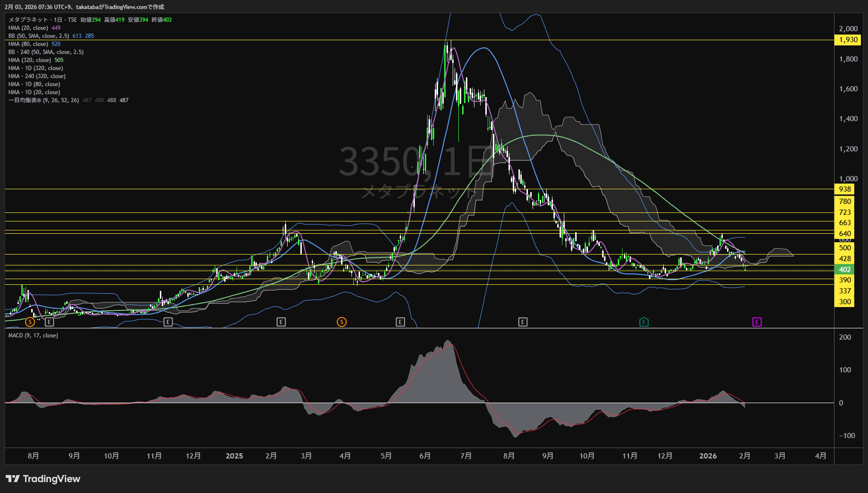Open the E earnings marker near August 2025
The height and width of the screenshot is (493, 868).
pos(523,322)
